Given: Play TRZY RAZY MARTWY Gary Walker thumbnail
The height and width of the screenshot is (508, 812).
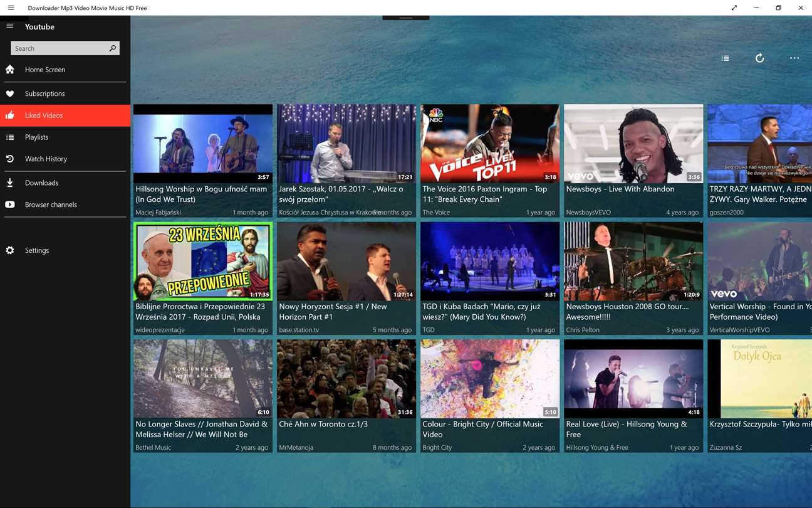Looking at the screenshot, I should point(759,144).
